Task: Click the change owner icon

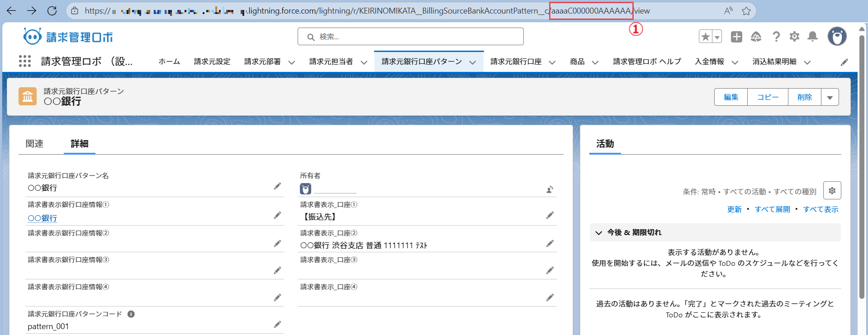Action: tap(550, 189)
